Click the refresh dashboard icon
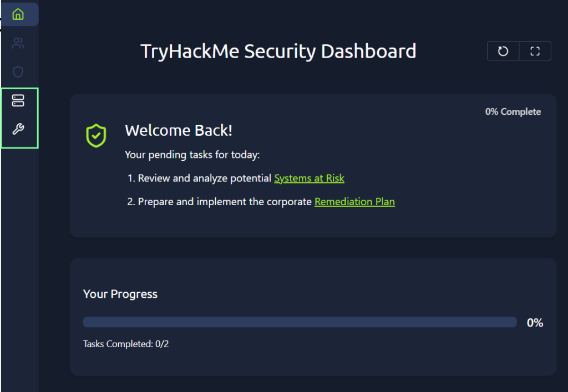The width and height of the screenshot is (568, 392). 503,51
